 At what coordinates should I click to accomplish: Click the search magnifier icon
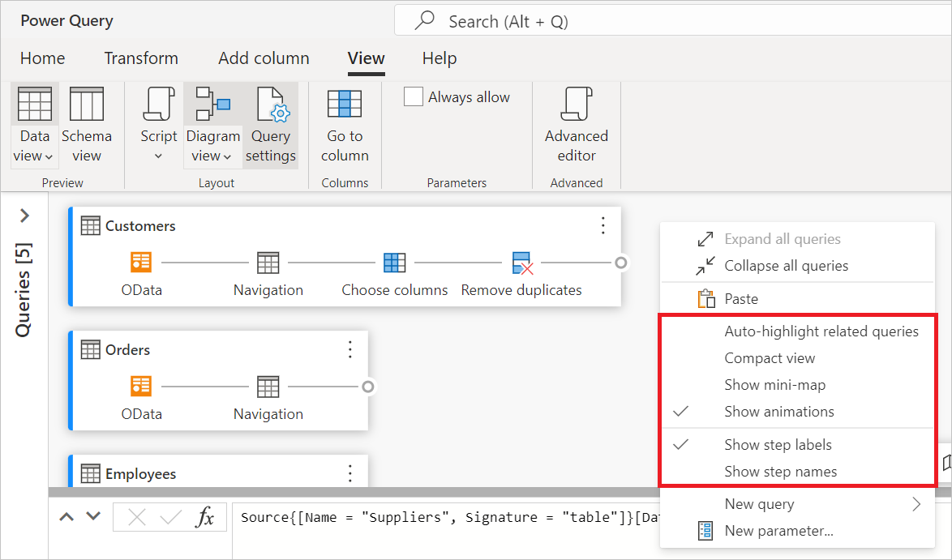coord(424,20)
